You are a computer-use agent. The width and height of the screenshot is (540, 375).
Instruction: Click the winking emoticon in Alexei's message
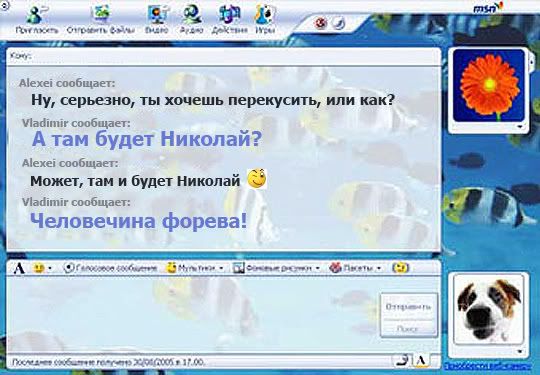[x=257, y=179]
